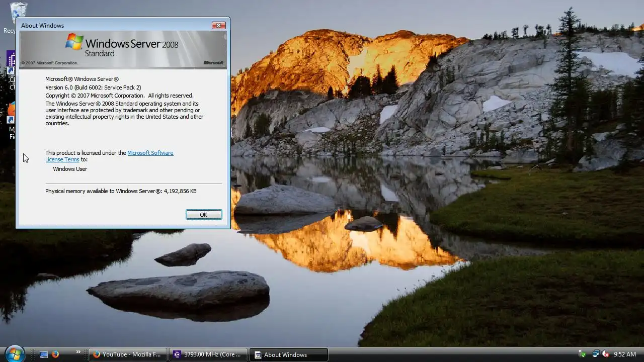Launch Firefox from the Quick Launch bar
This screenshot has height=362, width=644.
[55, 354]
